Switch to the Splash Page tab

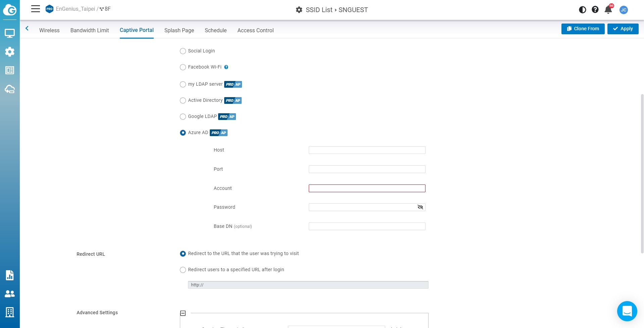click(x=179, y=30)
